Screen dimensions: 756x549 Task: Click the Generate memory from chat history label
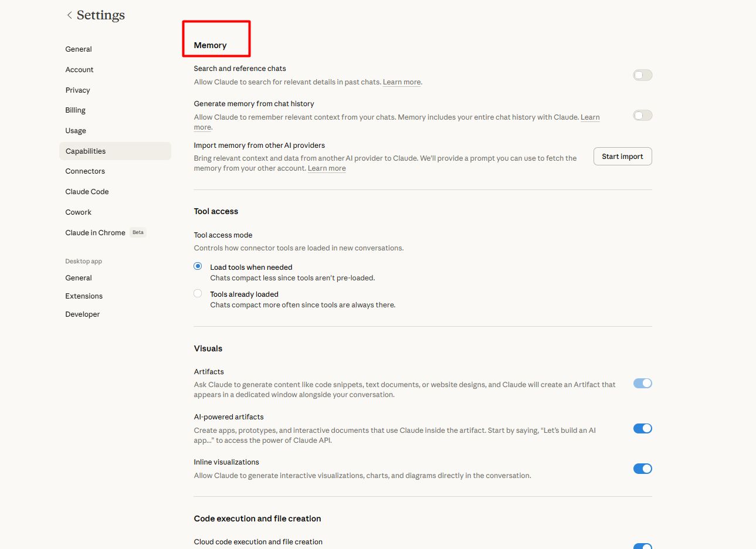254,104
